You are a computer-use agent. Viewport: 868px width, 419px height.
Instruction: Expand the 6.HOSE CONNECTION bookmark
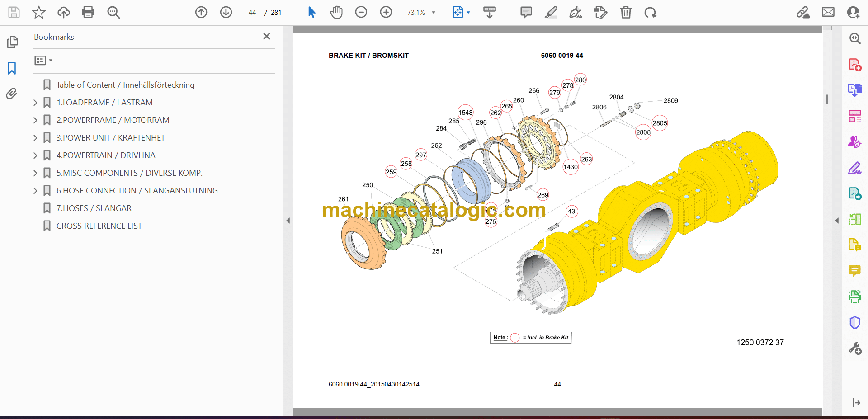[35, 191]
